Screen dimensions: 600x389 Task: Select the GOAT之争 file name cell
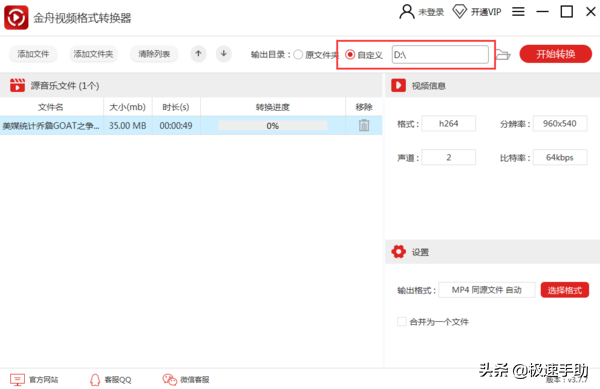pos(51,125)
